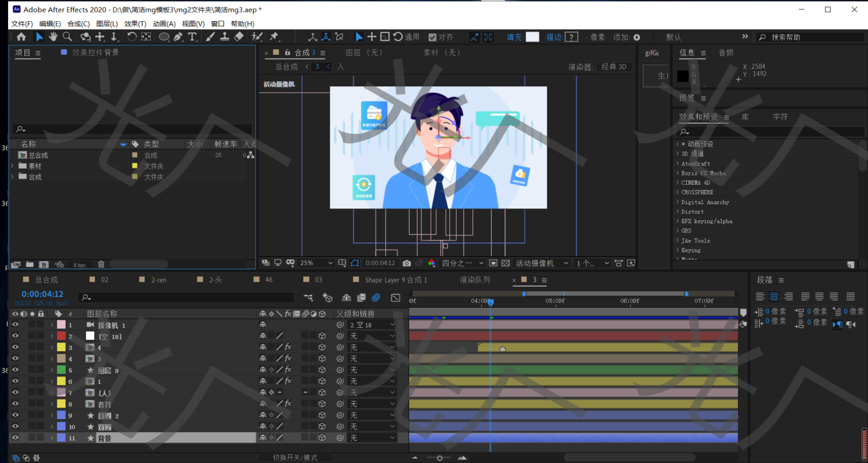Select the Brush tool
The width and height of the screenshot is (868, 463).
pyautogui.click(x=210, y=37)
